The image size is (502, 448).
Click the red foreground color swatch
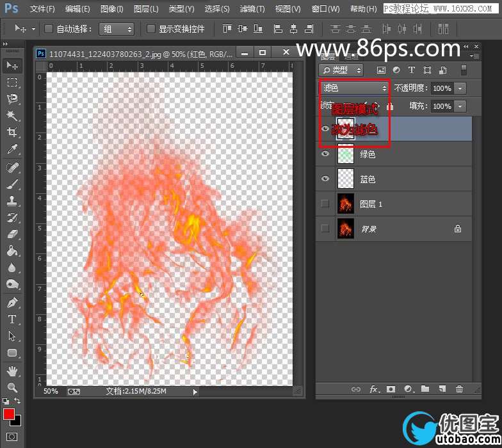pos(8,413)
